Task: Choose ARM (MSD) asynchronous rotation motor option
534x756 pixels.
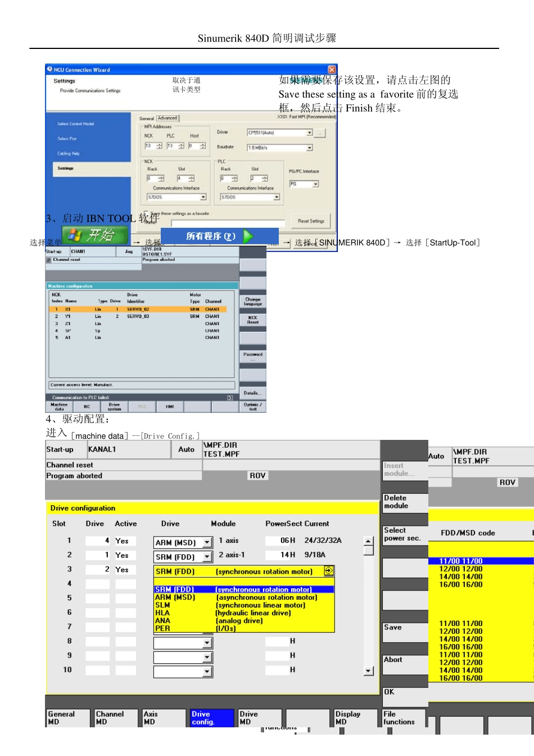Action: click(x=244, y=597)
